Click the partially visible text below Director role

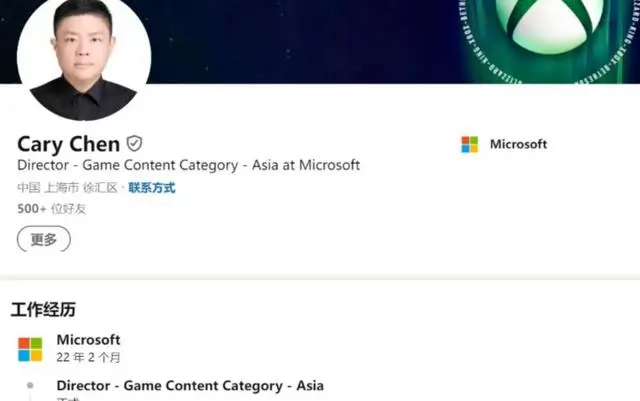pos(68,399)
